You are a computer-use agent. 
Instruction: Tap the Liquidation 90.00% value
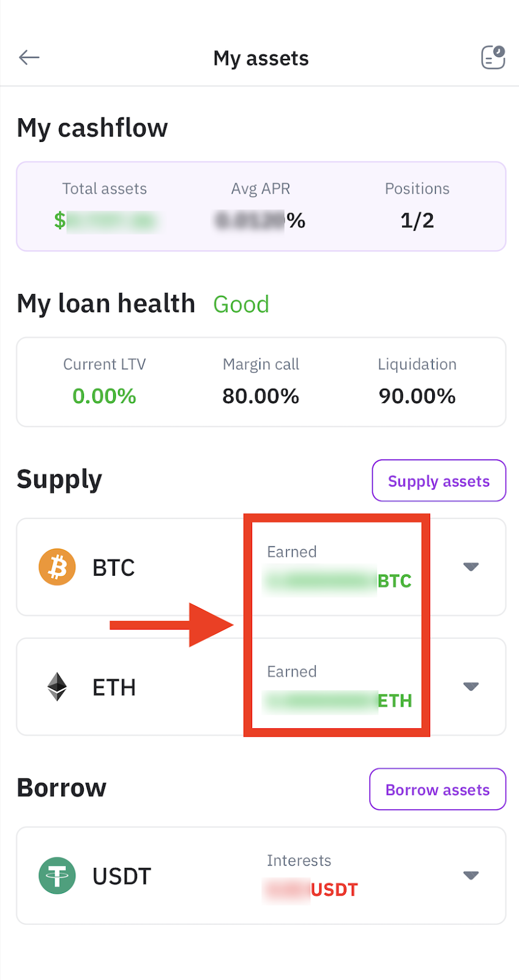click(417, 396)
